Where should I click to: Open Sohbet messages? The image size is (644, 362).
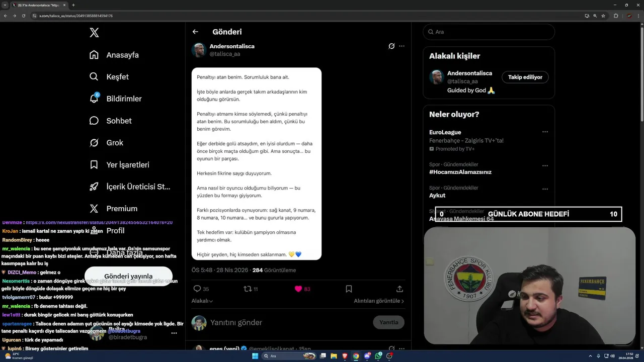110,121
